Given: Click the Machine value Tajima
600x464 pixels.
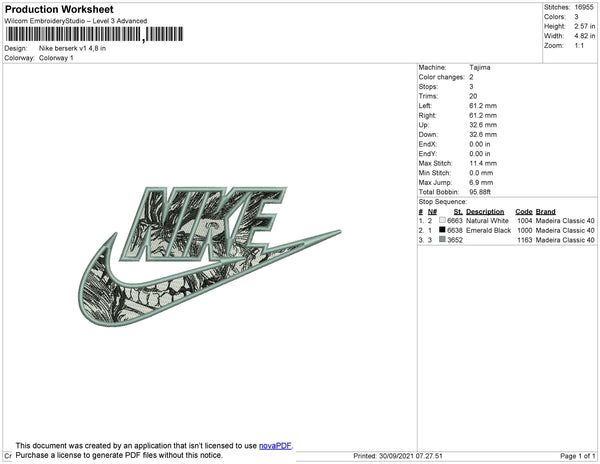Looking at the screenshot, I should click(480, 67).
